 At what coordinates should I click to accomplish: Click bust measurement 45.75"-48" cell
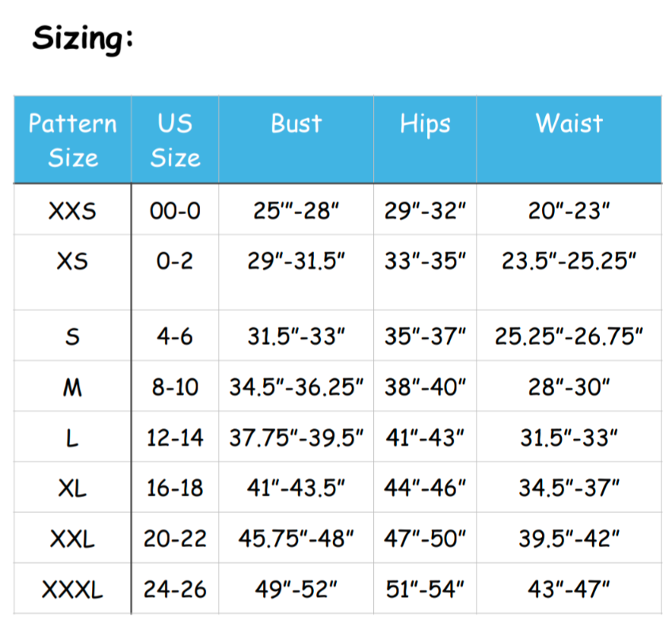point(296,539)
